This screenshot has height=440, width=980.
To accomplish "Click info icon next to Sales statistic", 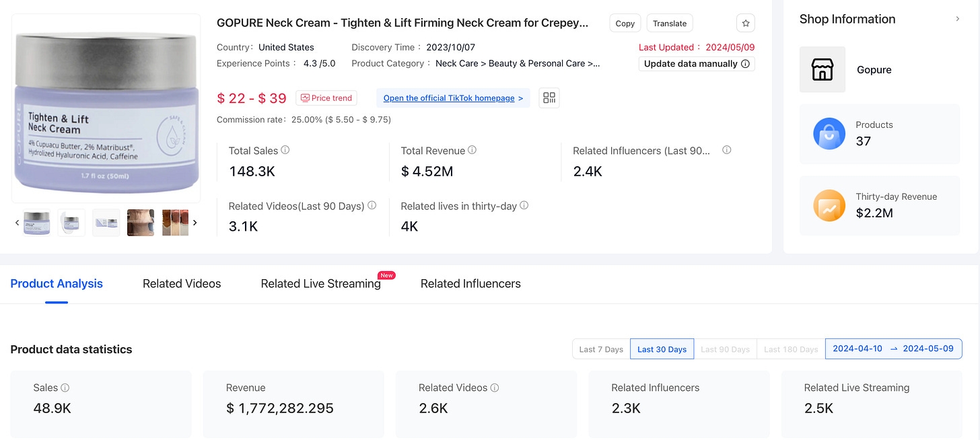I will point(65,388).
